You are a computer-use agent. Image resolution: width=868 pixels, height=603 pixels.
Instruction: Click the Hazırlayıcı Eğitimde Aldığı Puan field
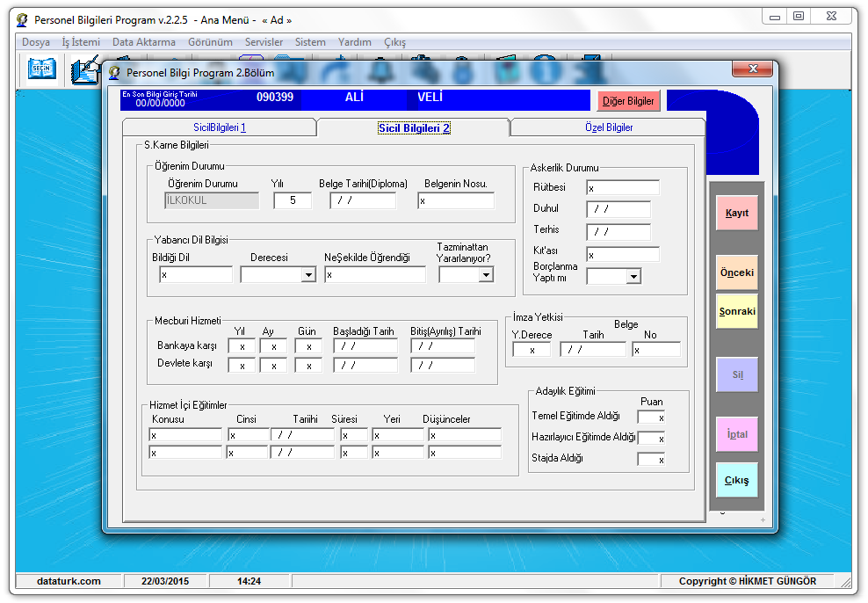[651, 439]
